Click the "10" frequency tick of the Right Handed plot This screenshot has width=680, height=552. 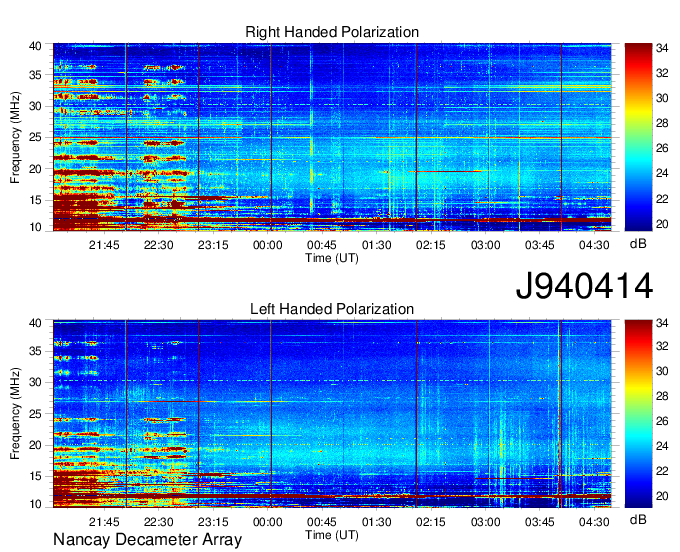tap(35, 227)
